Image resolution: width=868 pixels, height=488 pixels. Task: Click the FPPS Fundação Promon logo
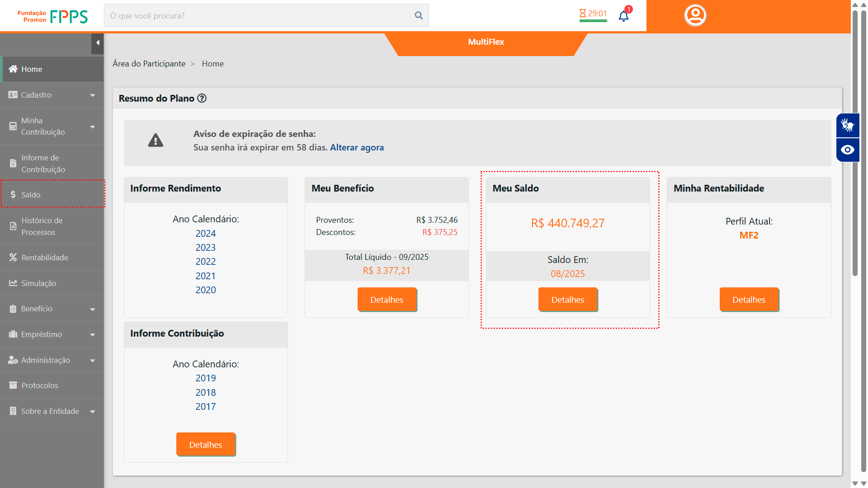53,16
